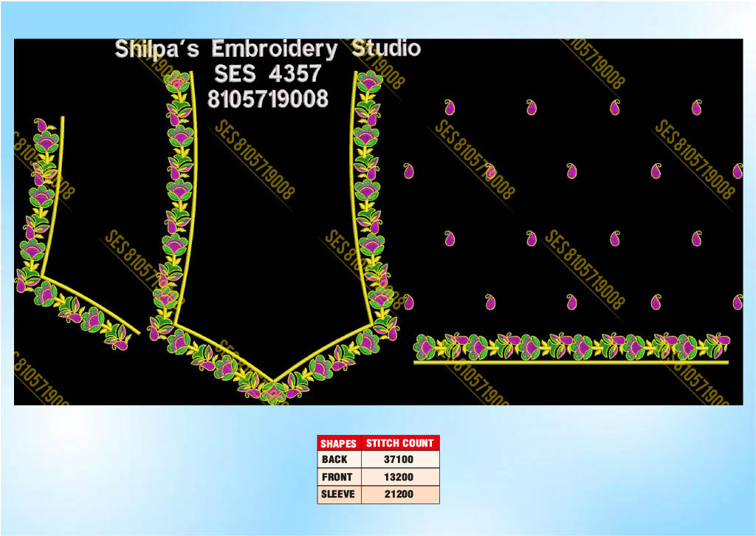Click the SLEEVE stitch count 21200
756x536 pixels.
point(399,494)
